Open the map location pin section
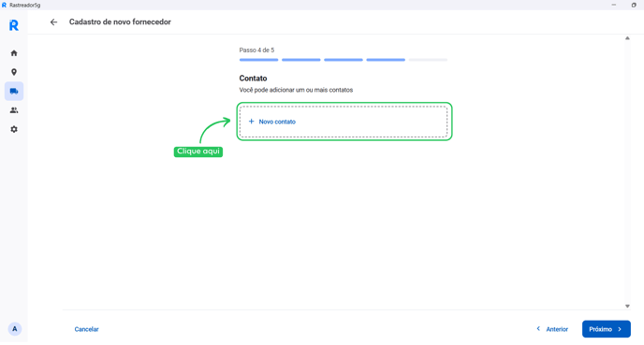The width and height of the screenshot is (644, 345). pos(14,72)
